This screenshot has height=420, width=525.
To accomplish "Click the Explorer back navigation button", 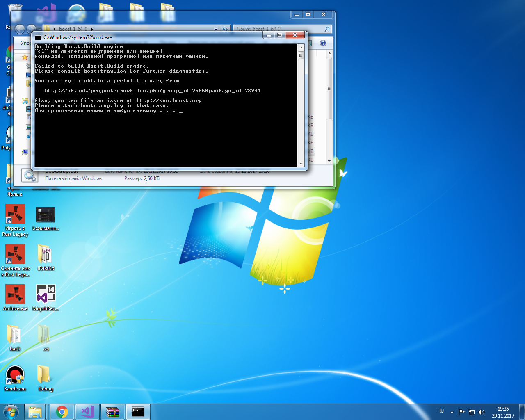I will coord(20,29).
